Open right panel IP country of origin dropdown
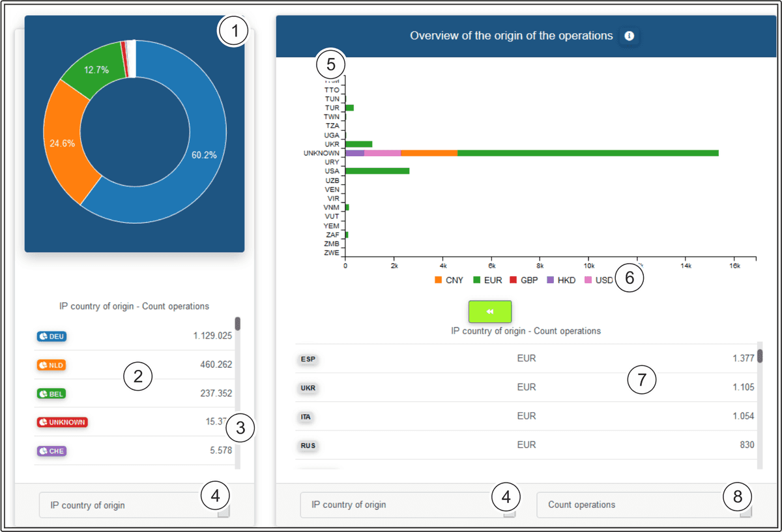This screenshot has height=532, width=782. point(407,505)
